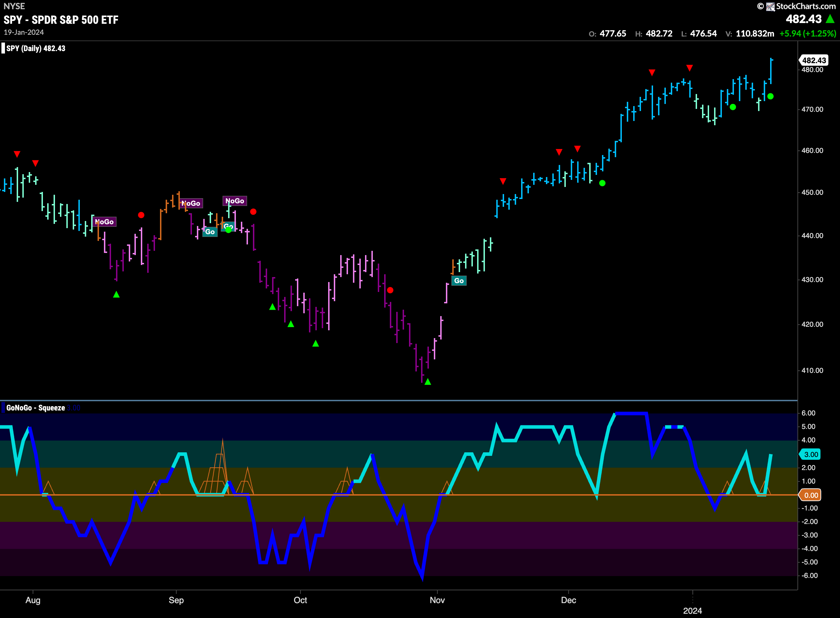Click the GoNoGo - Squeeze panel label
The width and height of the screenshot is (840, 618).
tap(35, 408)
